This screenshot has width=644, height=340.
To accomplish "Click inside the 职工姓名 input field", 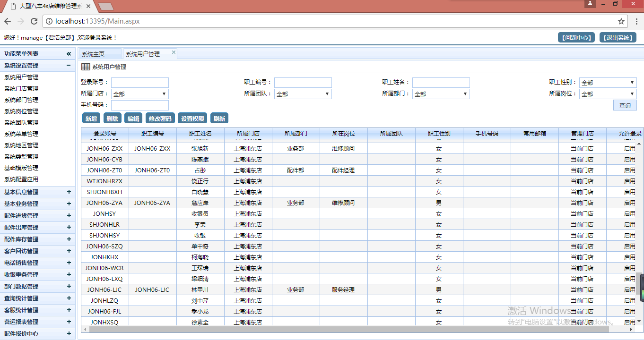I will 441,82.
